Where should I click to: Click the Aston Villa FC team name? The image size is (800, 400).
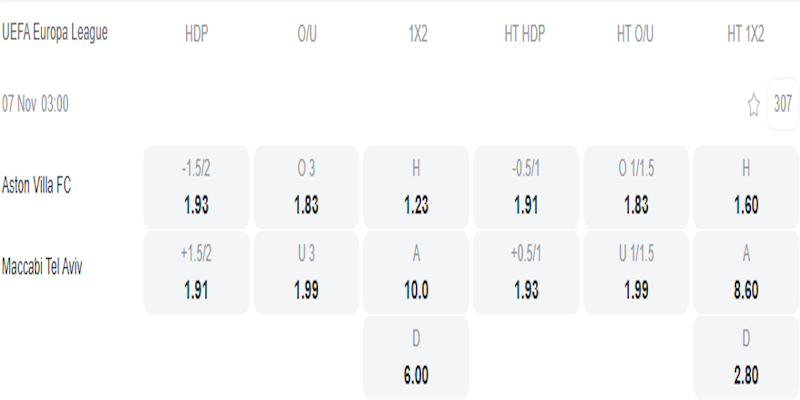pyautogui.click(x=37, y=185)
